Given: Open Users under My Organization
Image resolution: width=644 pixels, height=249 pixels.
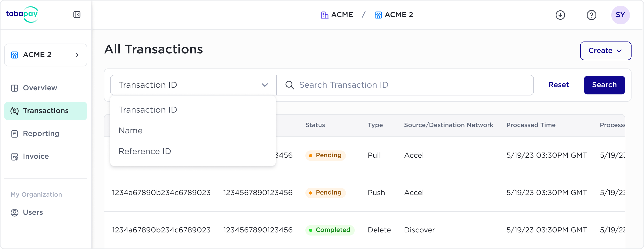Looking at the screenshot, I should pos(46,212).
